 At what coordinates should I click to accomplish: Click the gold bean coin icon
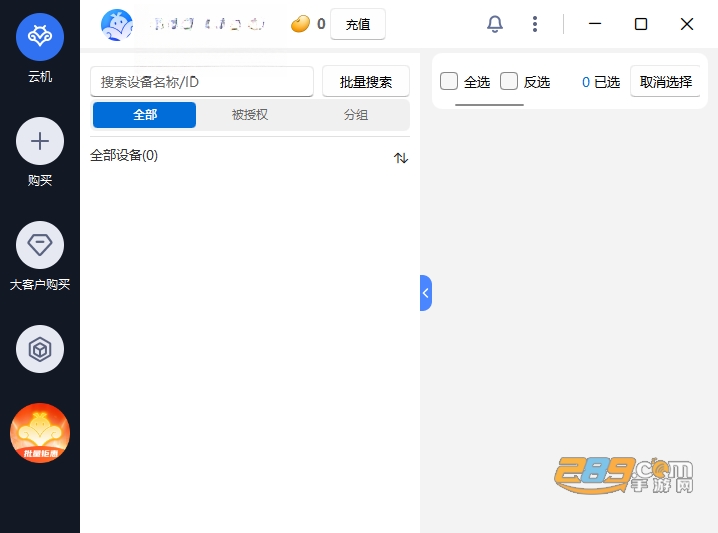pos(300,24)
